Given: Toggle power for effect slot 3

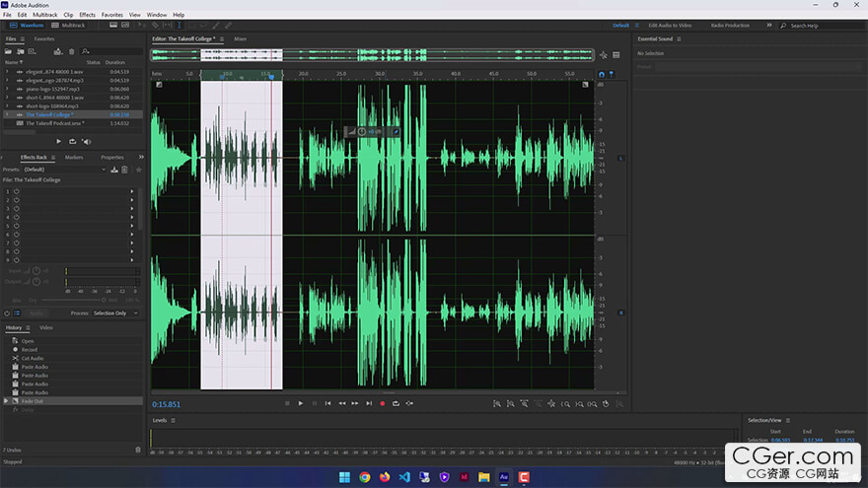Looking at the screenshot, I should point(17,209).
